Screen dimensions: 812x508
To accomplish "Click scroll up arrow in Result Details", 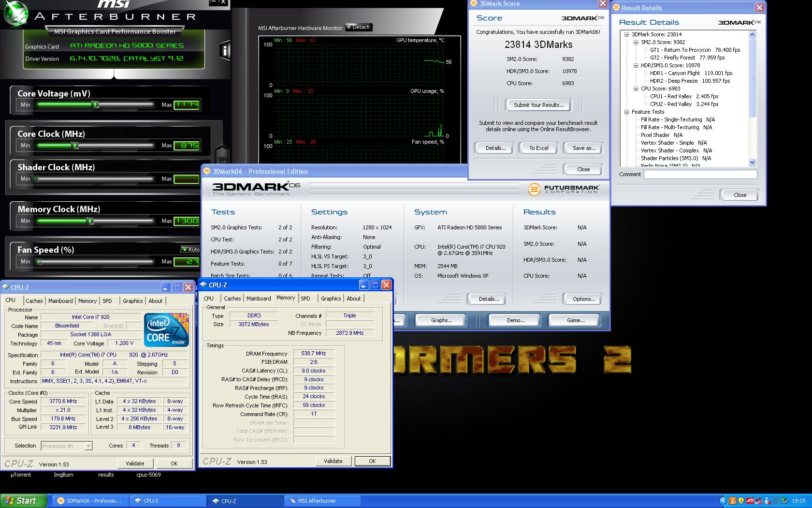I will (752, 34).
